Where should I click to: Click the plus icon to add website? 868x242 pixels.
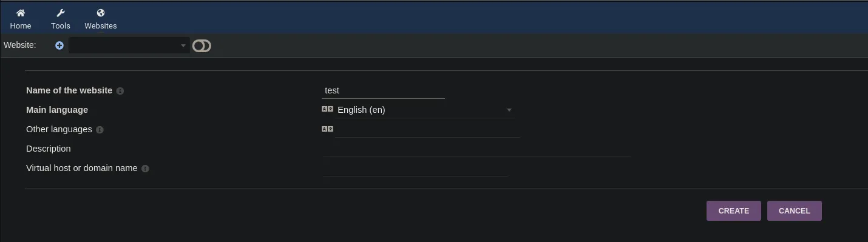[59, 45]
